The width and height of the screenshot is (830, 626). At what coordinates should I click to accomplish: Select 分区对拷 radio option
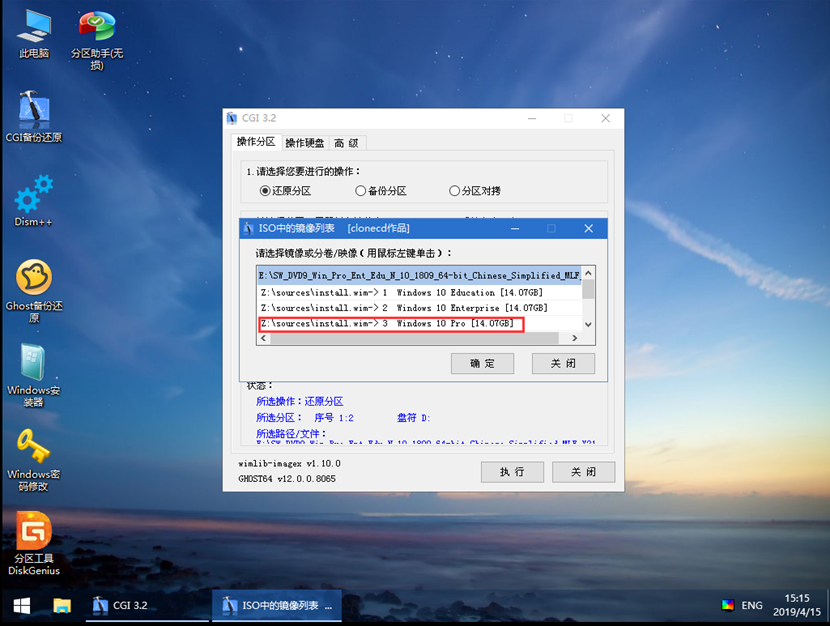tap(455, 190)
